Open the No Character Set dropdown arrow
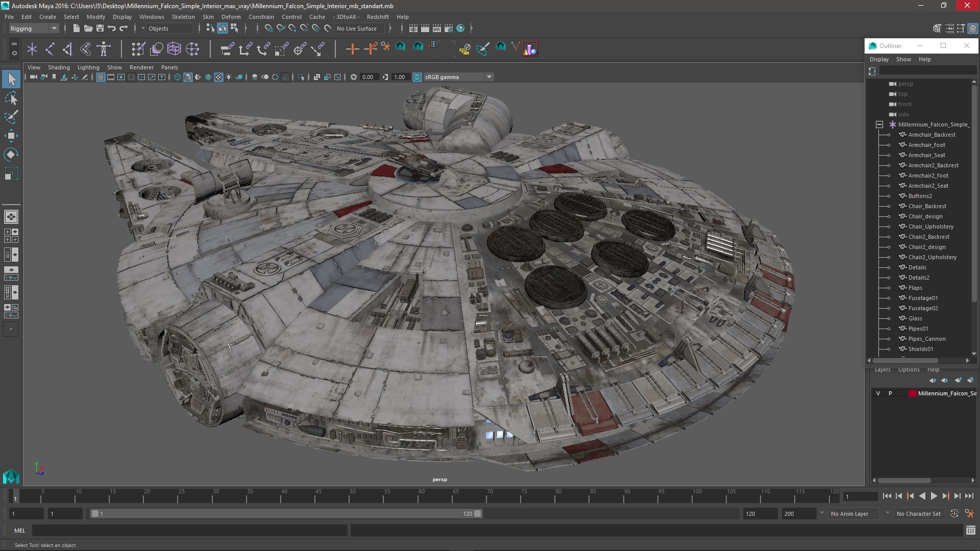Viewport: 980px width, 551px height. point(888,514)
